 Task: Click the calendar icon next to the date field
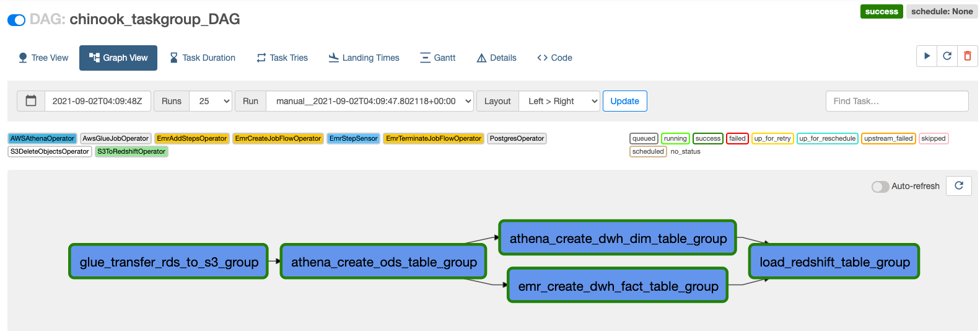pyautogui.click(x=31, y=101)
